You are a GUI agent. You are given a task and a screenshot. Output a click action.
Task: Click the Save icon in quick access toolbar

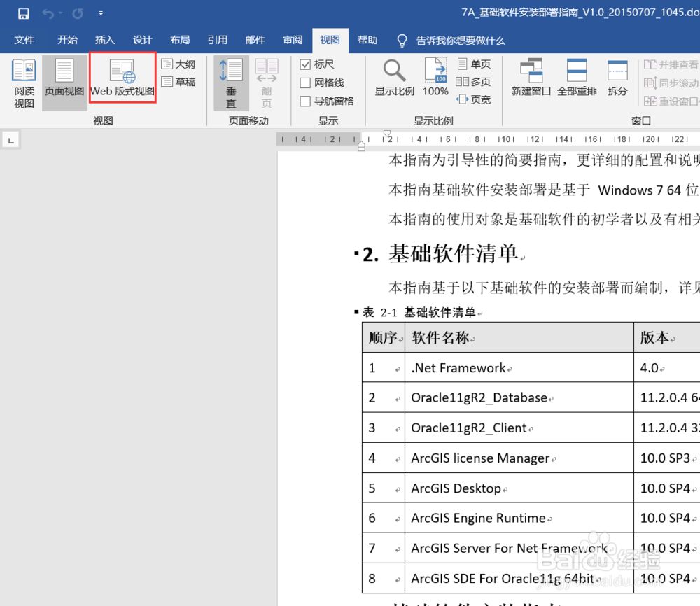point(23,14)
